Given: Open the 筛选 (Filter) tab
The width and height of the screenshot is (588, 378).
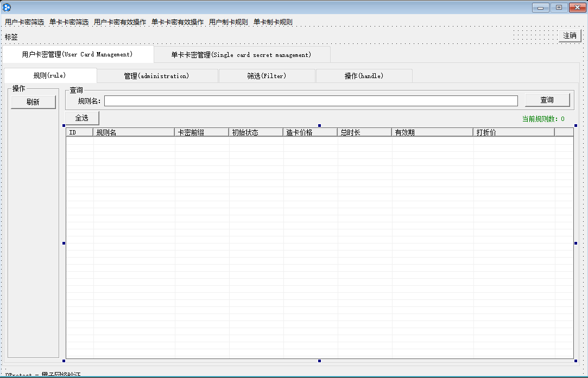Looking at the screenshot, I should coord(267,76).
